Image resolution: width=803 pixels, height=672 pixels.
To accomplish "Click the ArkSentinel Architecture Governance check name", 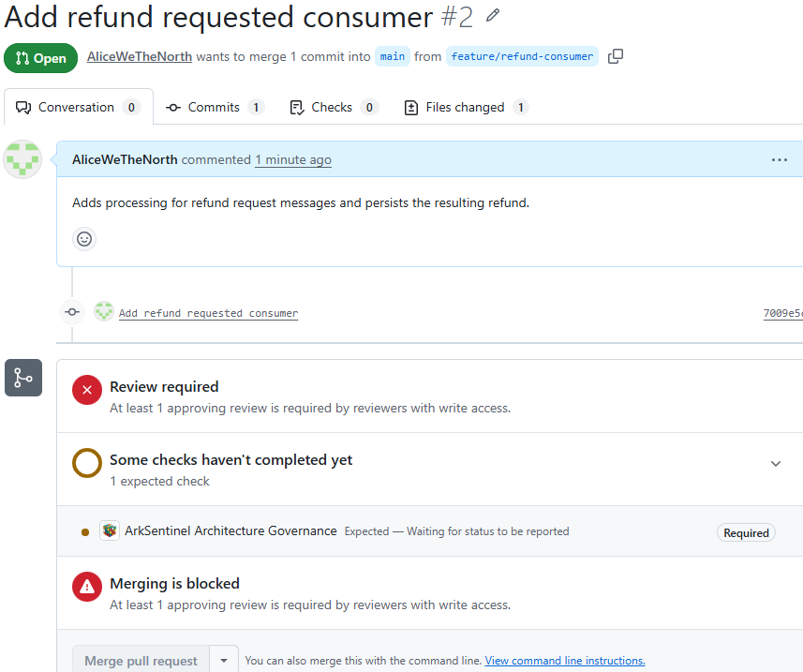I will point(230,530).
